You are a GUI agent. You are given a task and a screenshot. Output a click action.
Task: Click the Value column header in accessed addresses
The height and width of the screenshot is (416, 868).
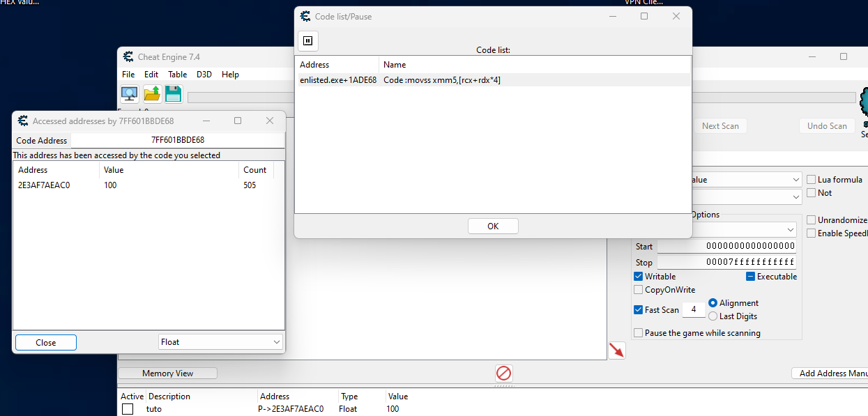pyautogui.click(x=168, y=169)
